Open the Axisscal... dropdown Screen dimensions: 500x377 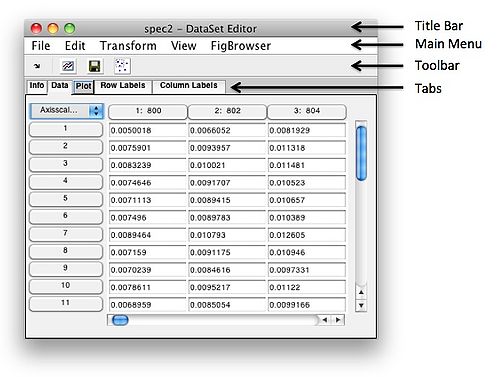67,110
